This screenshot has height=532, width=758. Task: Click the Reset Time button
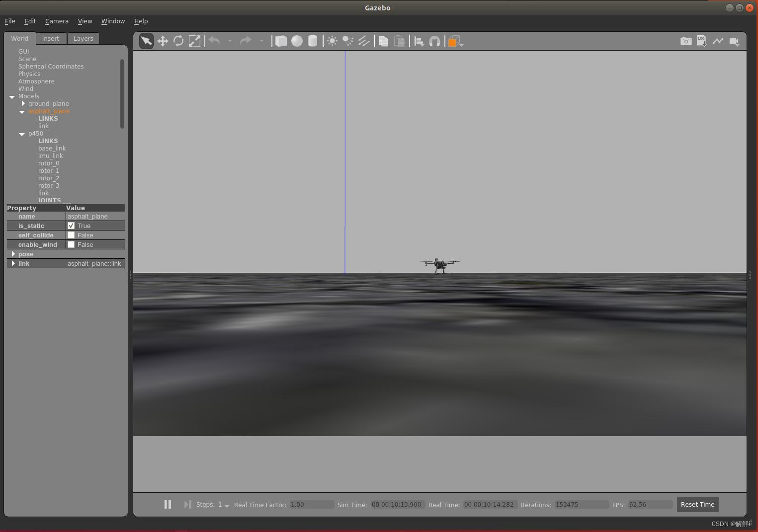tap(697, 504)
